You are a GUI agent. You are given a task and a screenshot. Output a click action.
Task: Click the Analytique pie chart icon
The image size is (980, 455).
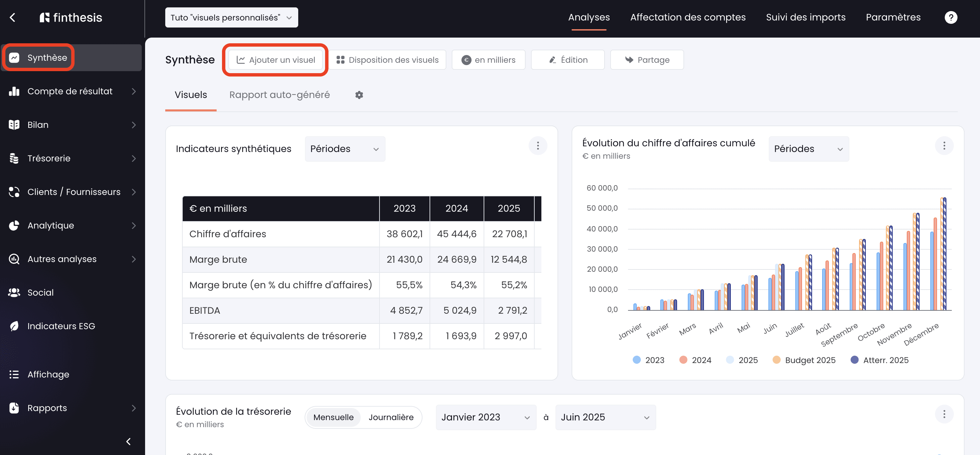coord(14,225)
